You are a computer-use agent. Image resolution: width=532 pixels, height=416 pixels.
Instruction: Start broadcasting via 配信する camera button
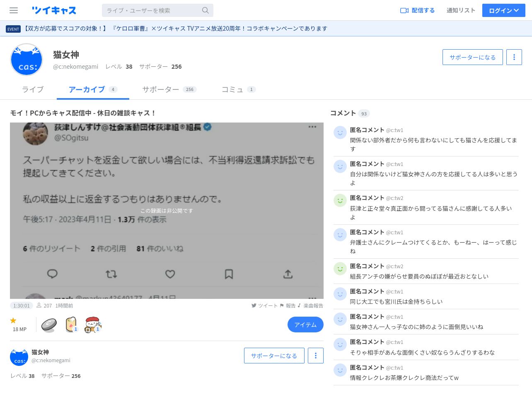pyautogui.click(x=417, y=10)
